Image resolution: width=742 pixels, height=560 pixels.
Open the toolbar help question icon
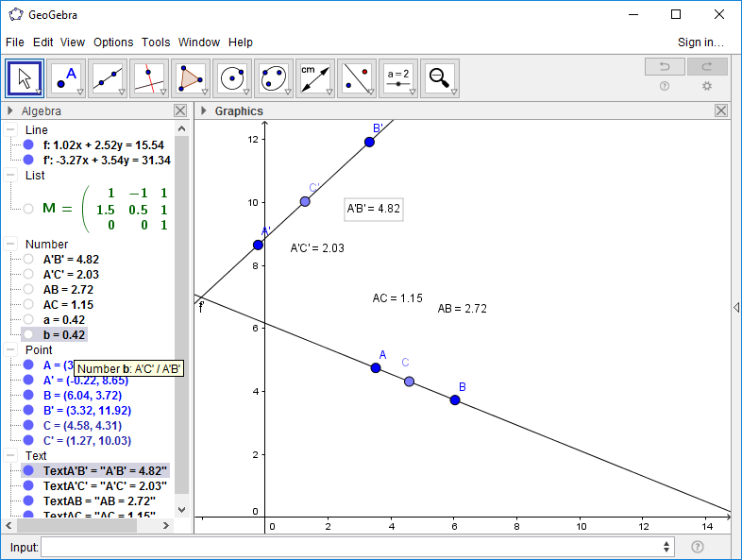pyautogui.click(x=665, y=86)
